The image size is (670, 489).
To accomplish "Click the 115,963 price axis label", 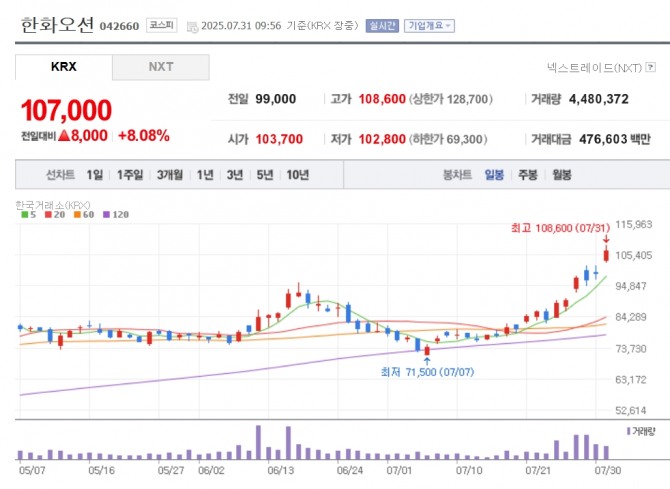I will tap(633, 224).
